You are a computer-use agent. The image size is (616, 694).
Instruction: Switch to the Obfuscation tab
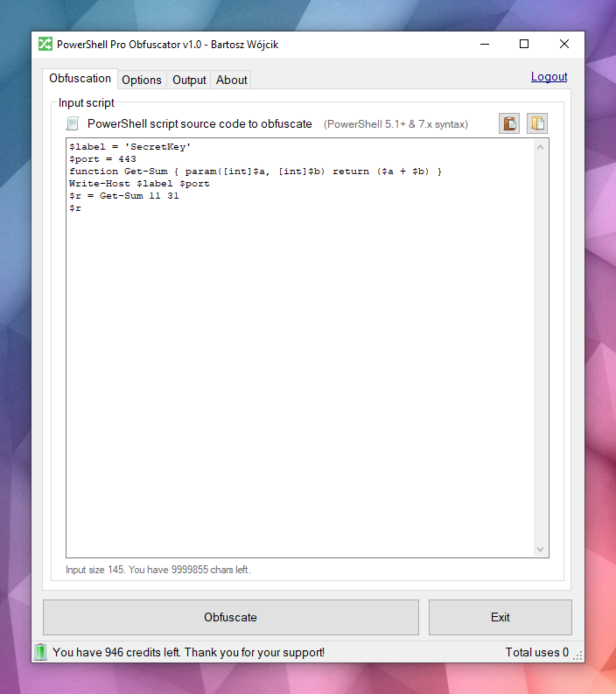pos(80,79)
